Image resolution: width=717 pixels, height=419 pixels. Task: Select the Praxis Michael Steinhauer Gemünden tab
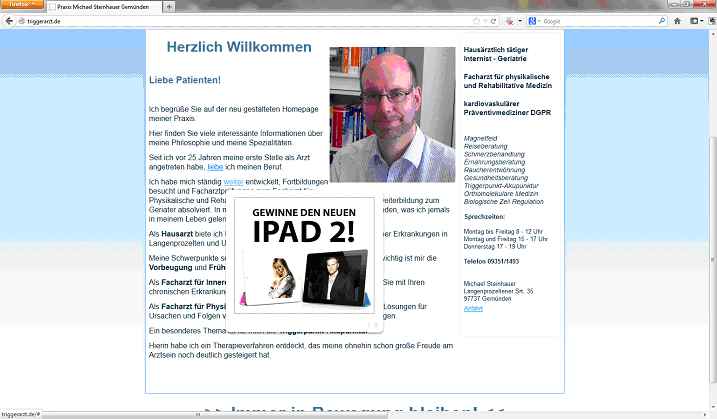(x=104, y=7)
